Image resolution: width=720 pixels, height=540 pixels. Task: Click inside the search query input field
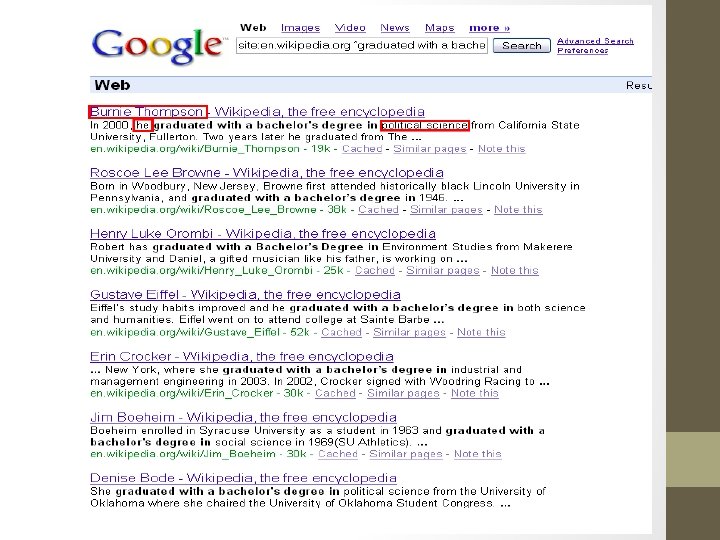coord(362,45)
